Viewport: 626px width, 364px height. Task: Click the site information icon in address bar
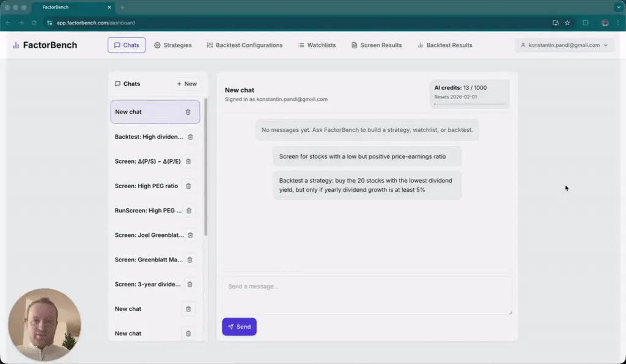50,23
